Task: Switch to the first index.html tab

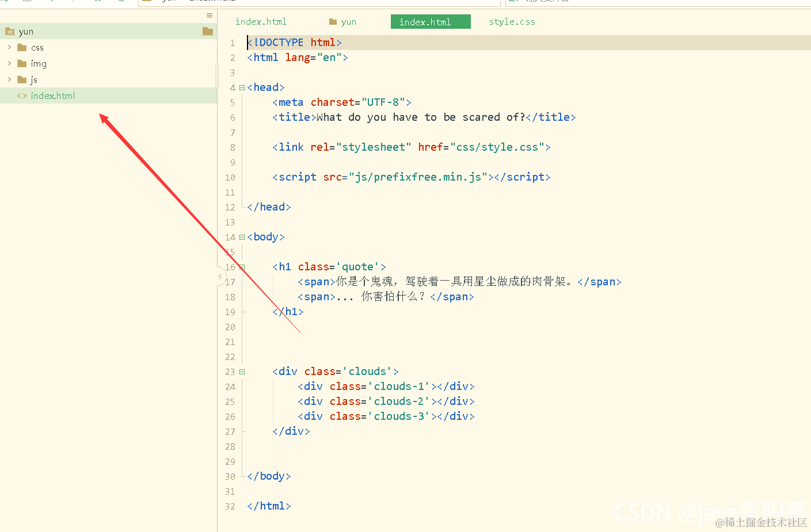Action: click(x=261, y=22)
